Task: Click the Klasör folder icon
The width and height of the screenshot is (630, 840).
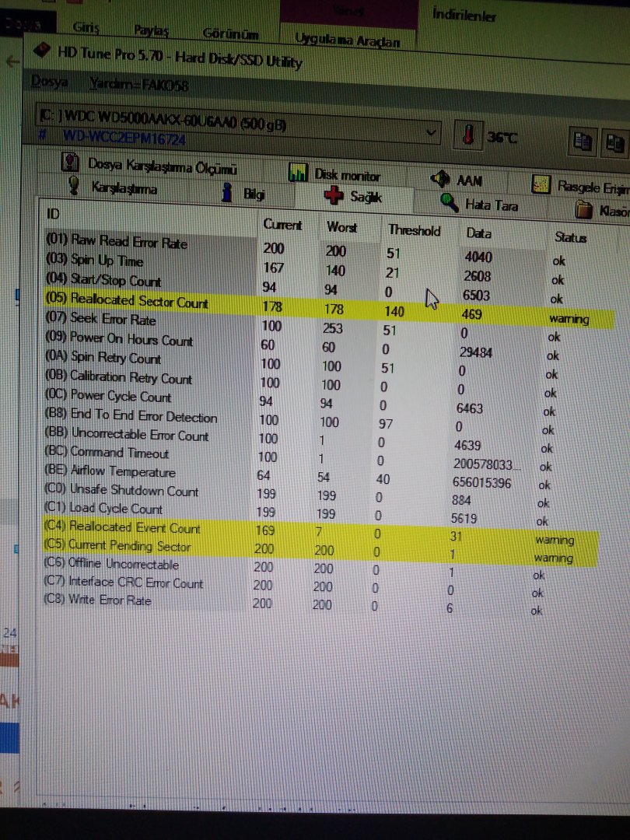Action: (x=584, y=209)
